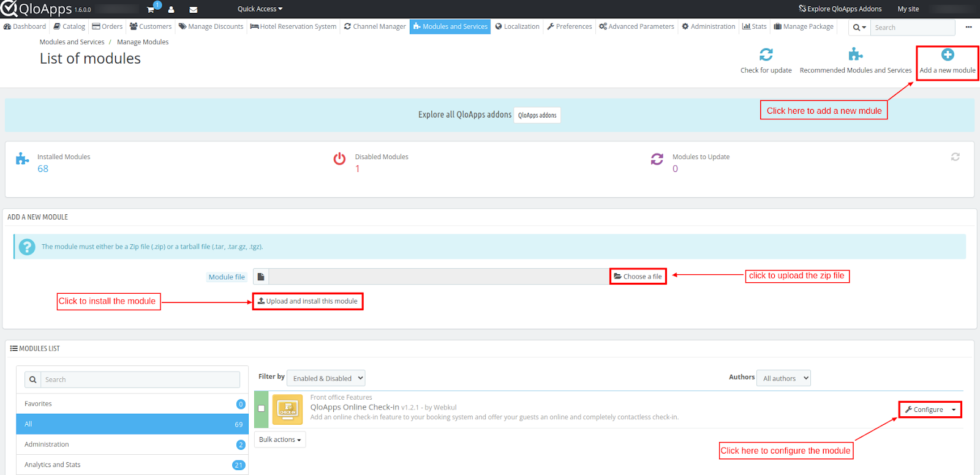Click the user profile icon in header
Screen dimensions: 980x475
click(171, 10)
